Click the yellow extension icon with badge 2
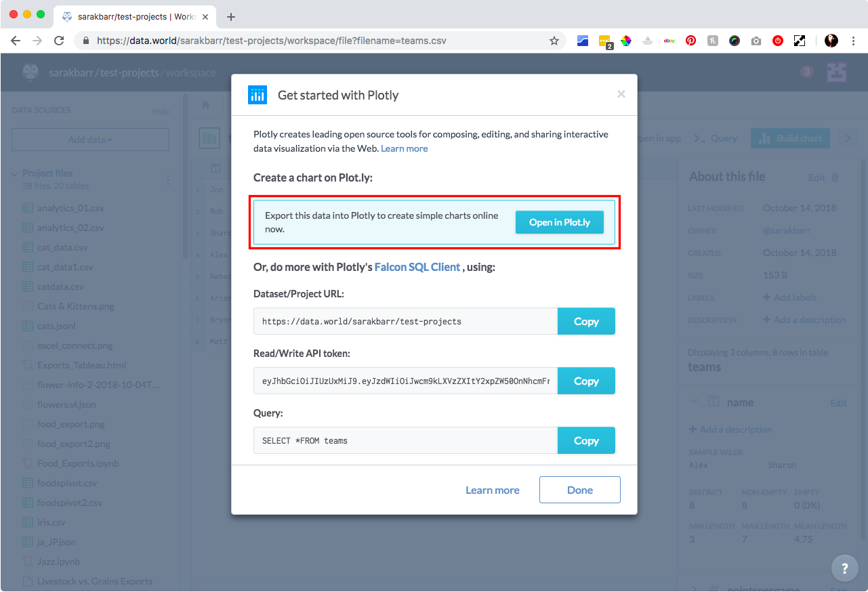This screenshot has height=592, width=868. (x=604, y=41)
